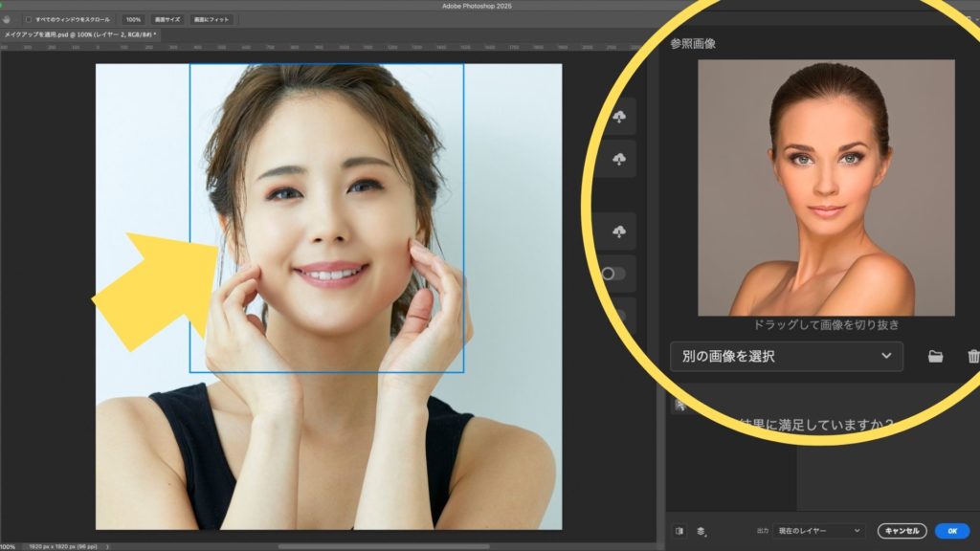Click the trash icon to delete reference image

click(972, 357)
